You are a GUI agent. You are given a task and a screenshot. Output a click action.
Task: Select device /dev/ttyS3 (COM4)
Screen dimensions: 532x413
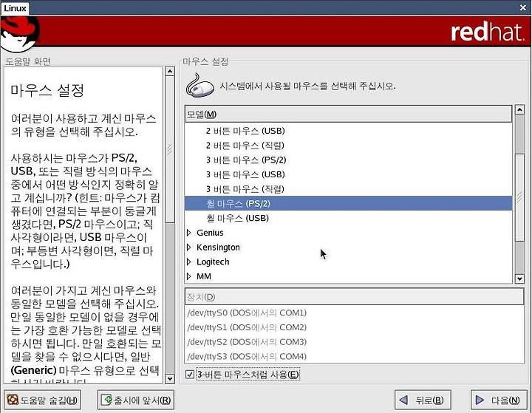pos(354,356)
